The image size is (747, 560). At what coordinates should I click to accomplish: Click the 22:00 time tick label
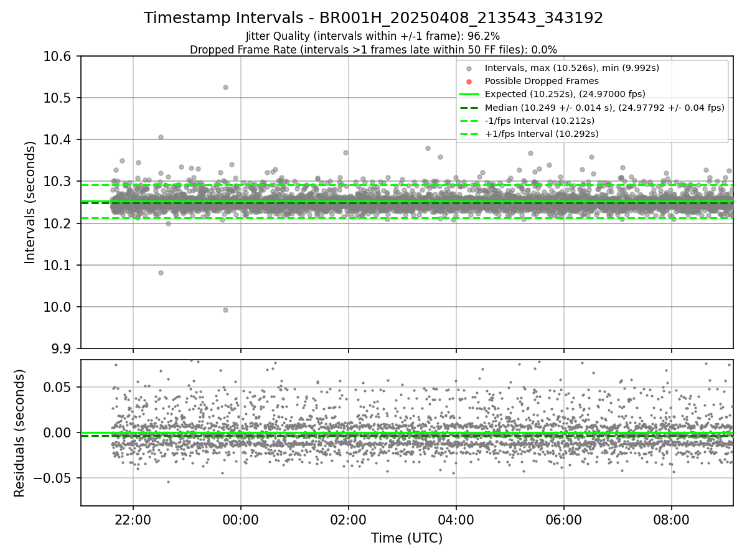click(133, 519)
